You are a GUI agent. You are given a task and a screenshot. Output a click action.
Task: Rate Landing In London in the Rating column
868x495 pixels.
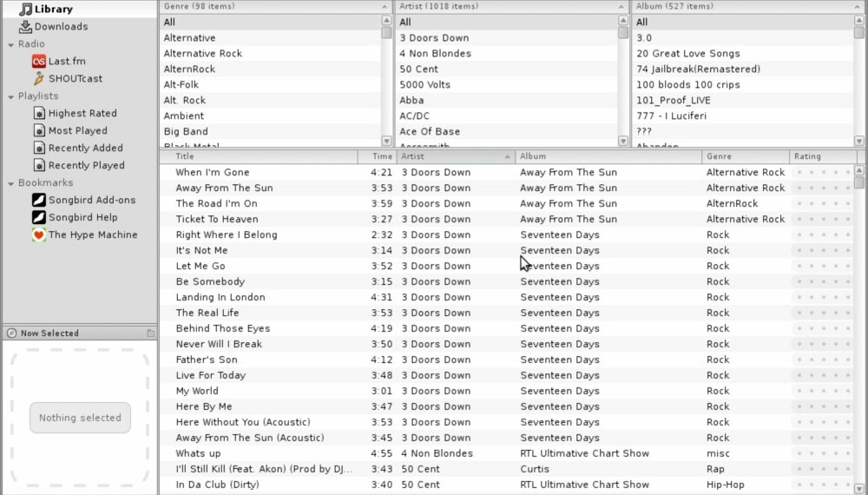click(823, 297)
